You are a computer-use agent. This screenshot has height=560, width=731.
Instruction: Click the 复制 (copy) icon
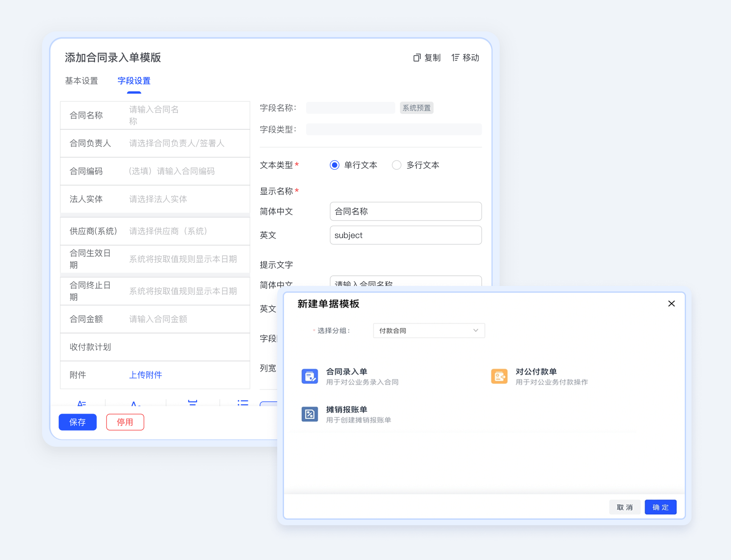coord(417,58)
